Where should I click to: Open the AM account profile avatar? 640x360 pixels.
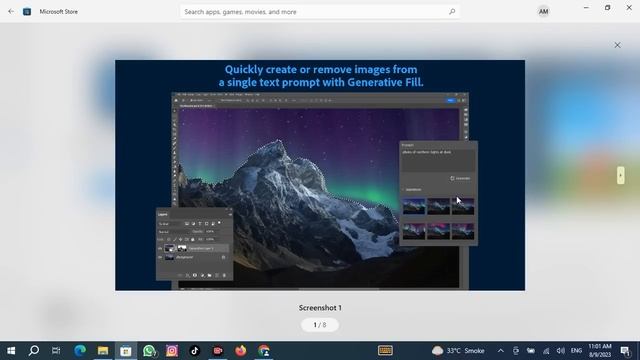click(x=543, y=12)
